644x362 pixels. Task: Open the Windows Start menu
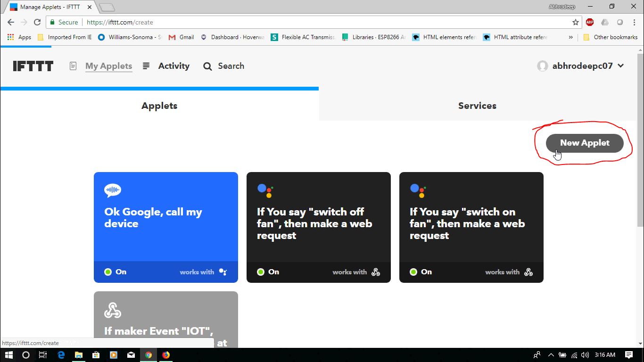pos(8,355)
